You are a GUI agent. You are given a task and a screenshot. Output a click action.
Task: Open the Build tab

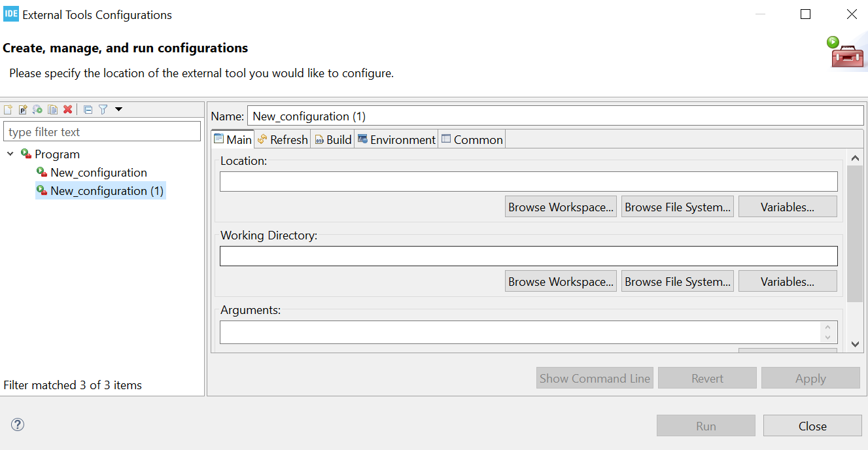(x=332, y=139)
